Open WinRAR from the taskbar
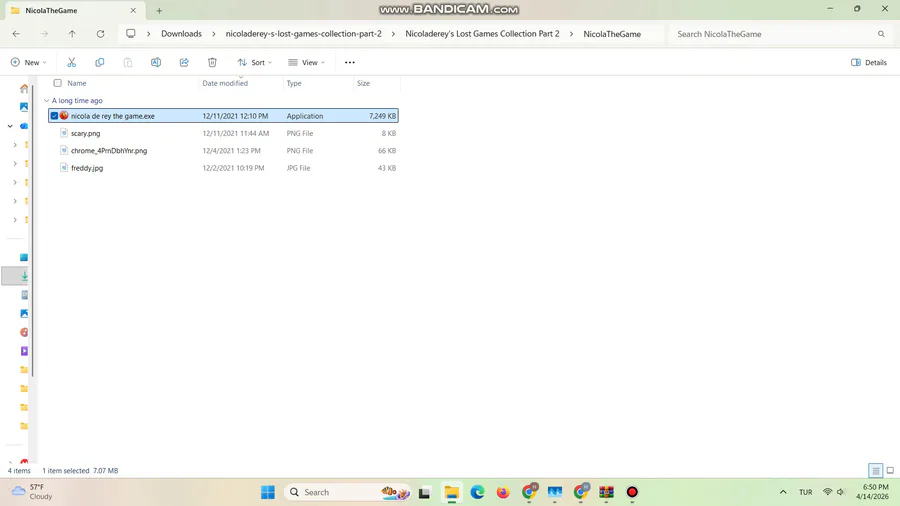900x506 pixels. tap(606, 492)
